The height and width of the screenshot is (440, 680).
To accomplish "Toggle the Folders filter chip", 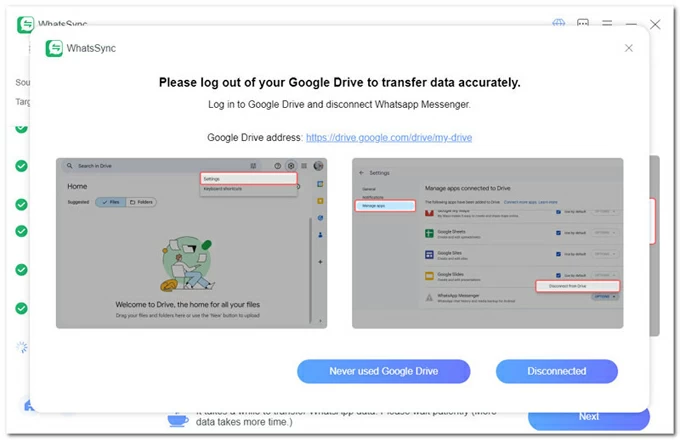I will pyautogui.click(x=141, y=202).
